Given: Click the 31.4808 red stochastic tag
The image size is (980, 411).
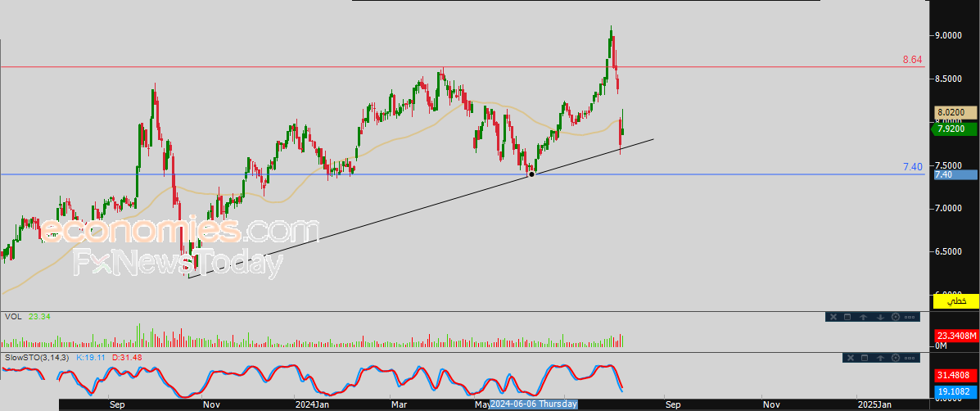Looking at the screenshot, I should coord(955,376).
